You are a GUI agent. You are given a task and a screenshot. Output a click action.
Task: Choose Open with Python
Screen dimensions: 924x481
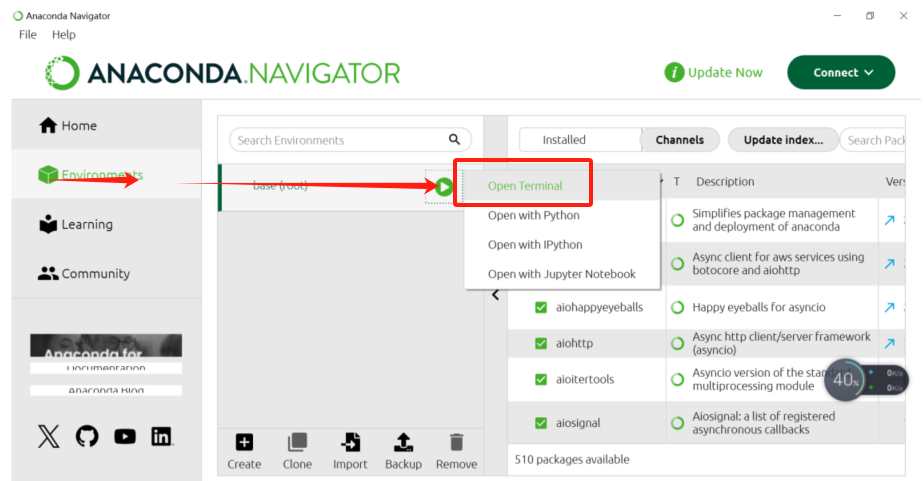(x=533, y=215)
